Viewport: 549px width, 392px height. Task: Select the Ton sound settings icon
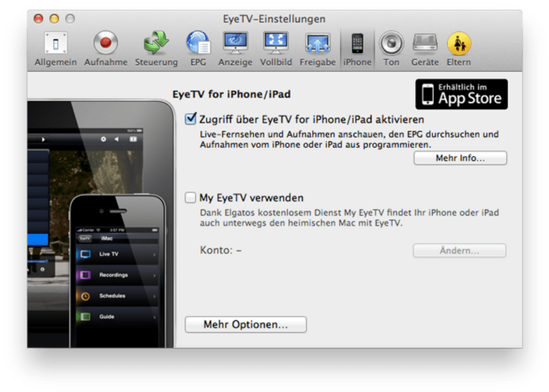391,46
